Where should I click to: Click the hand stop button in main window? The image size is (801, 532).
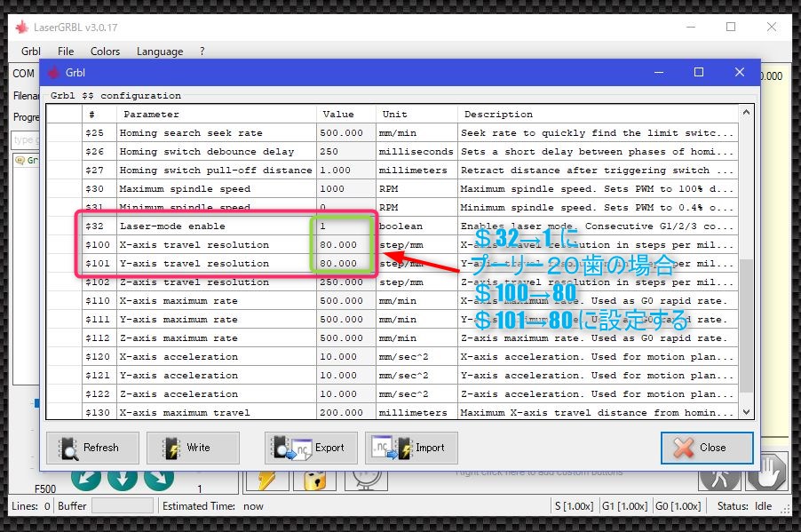[x=766, y=472]
